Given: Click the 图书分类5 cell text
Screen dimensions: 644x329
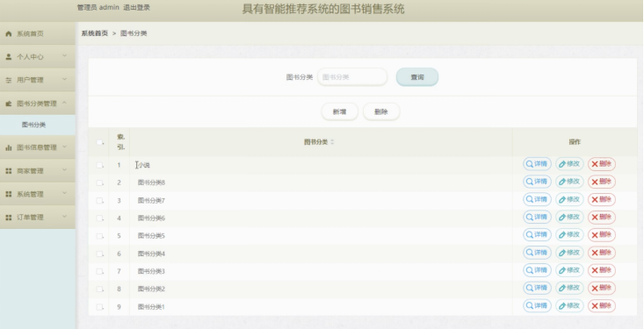Looking at the screenshot, I should click(151, 236).
